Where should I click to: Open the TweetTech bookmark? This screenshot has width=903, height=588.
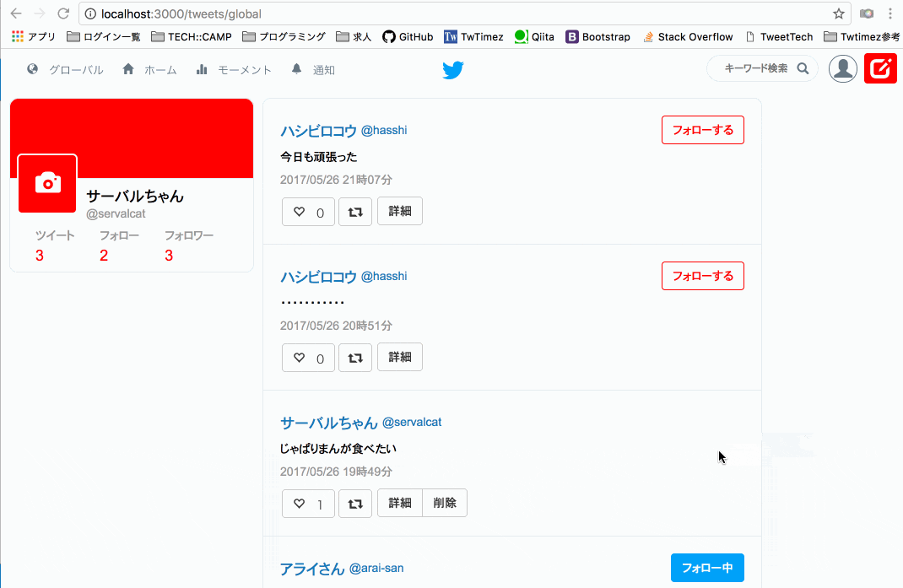(x=779, y=37)
